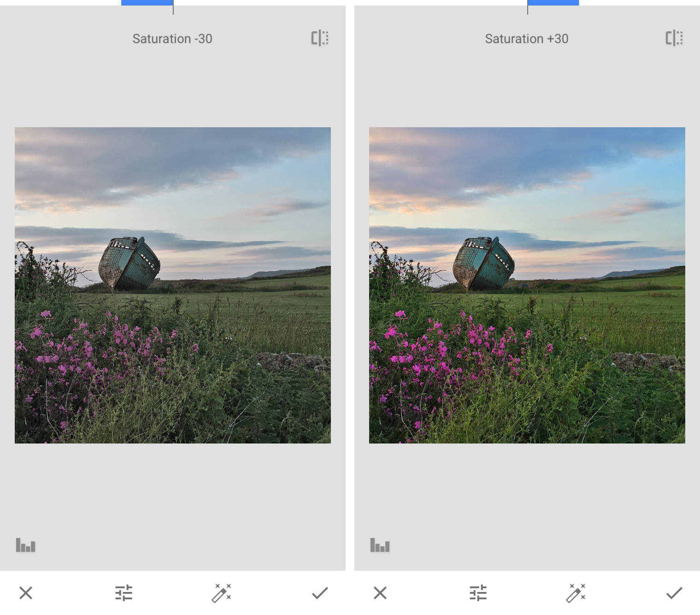Tap the auto-enhance magic wand on the right

pos(576,593)
